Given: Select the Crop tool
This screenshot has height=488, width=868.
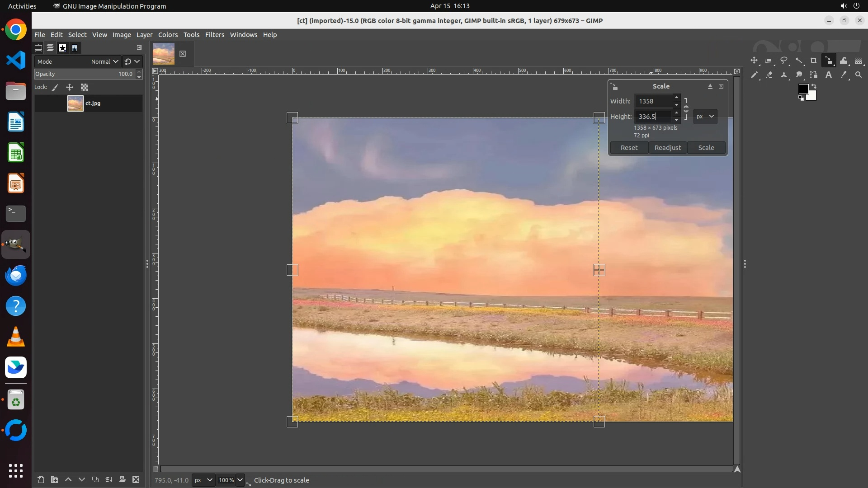Looking at the screenshot, I should (x=813, y=61).
